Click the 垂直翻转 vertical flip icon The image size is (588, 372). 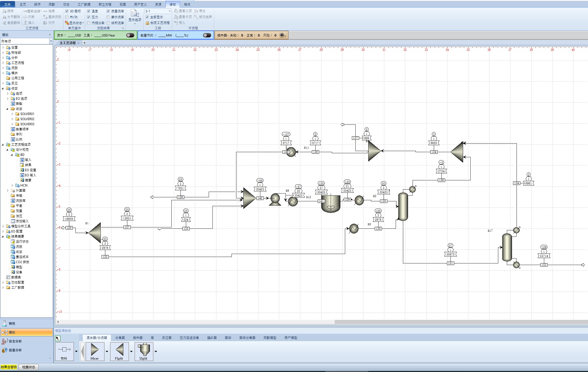coord(4,23)
